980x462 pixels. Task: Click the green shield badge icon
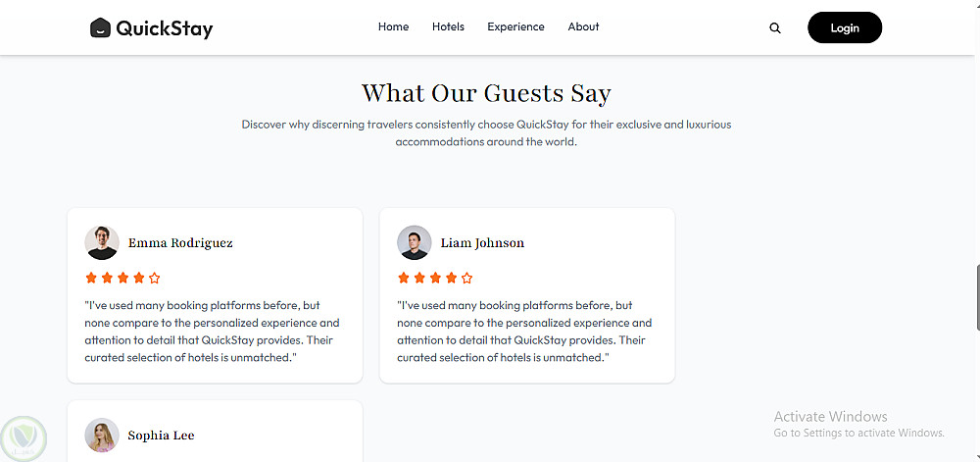click(x=24, y=436)
